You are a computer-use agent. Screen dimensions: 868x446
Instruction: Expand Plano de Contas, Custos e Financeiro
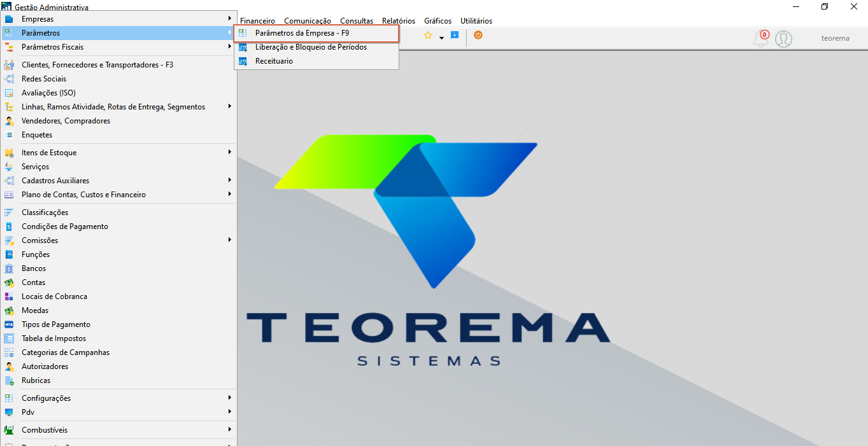230,194
